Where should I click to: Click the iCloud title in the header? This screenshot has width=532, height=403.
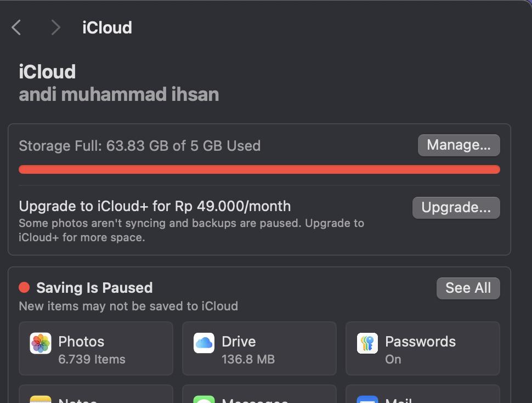click(x=107, y=27)
